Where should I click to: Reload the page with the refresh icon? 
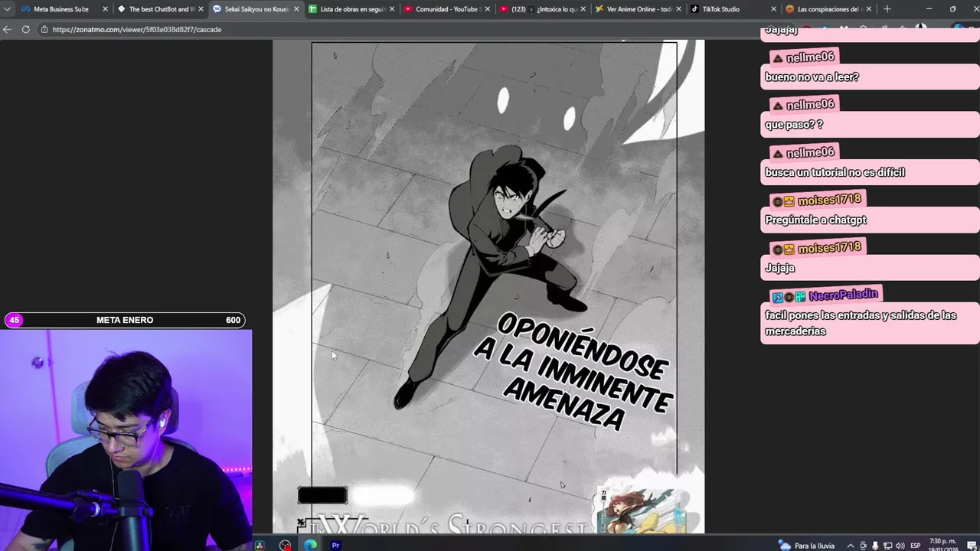pyautogui.click(x=25, y=29)
